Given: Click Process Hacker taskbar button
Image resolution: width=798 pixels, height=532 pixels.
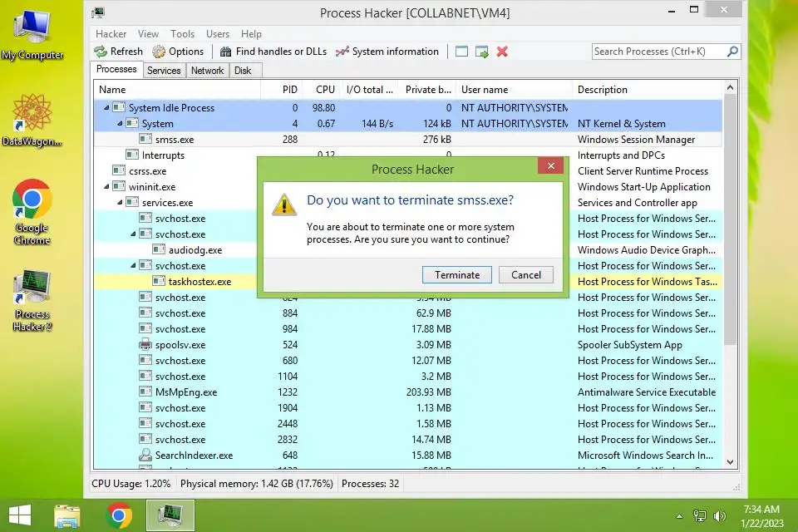Looking at the screenshot, I should (x=170, y=515).
